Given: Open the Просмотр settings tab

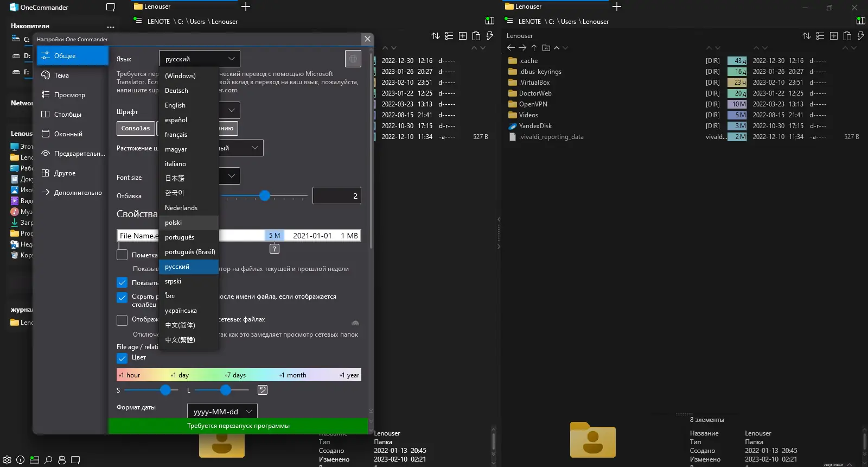Looking at the screenshot, I should tap(73, 95).
